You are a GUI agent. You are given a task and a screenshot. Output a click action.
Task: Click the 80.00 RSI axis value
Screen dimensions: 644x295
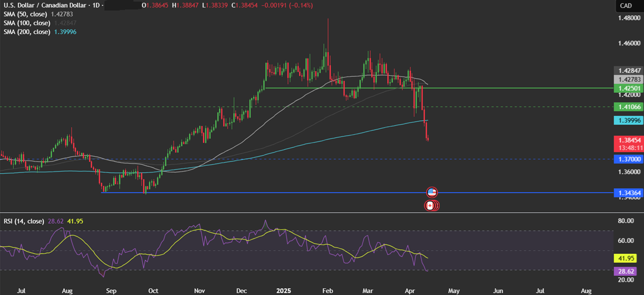click(x=626, y=221)
